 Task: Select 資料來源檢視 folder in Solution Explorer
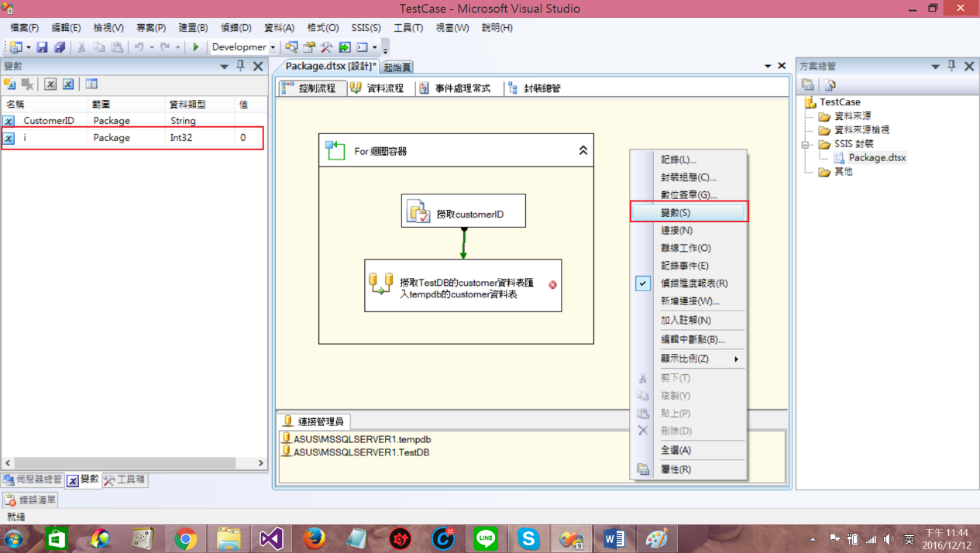pyautogui.click(x=861, y=129)
